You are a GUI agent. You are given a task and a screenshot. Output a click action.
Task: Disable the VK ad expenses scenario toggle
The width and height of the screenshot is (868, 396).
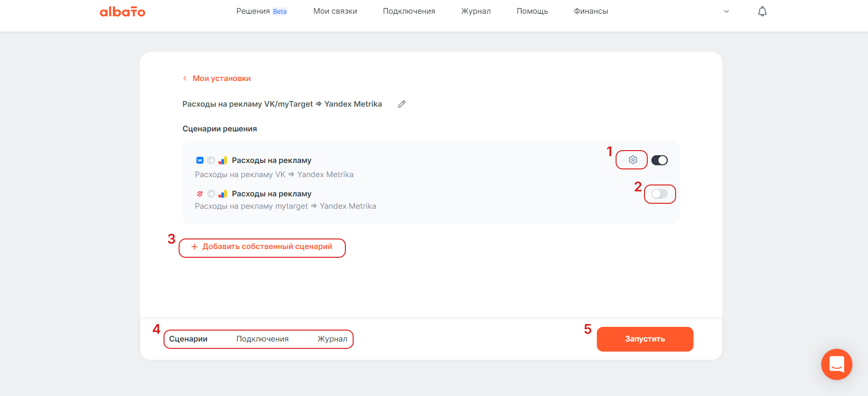point(659,160)
